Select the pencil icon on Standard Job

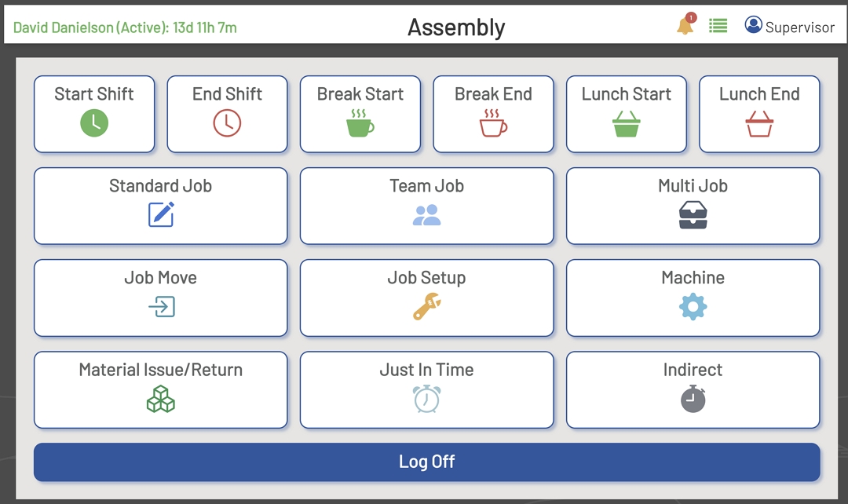tap(160, 216)
